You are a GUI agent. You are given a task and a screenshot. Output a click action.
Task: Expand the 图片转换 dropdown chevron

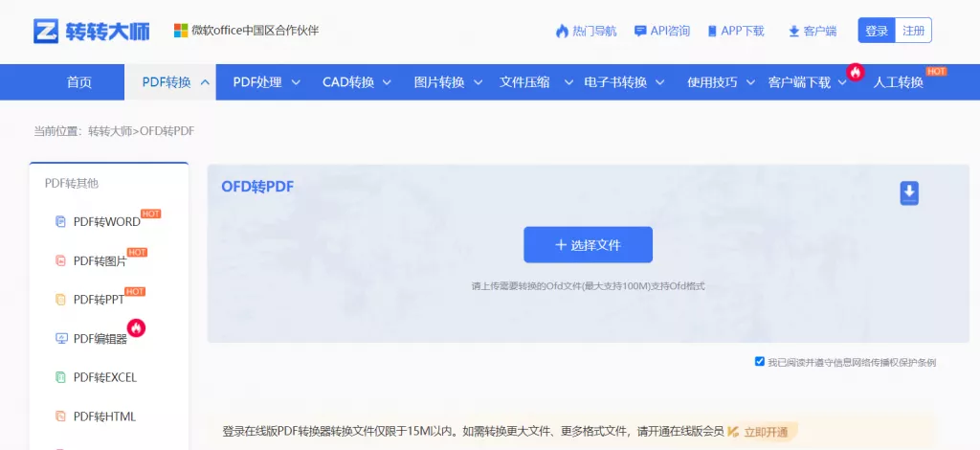click(x=479, y=82)
